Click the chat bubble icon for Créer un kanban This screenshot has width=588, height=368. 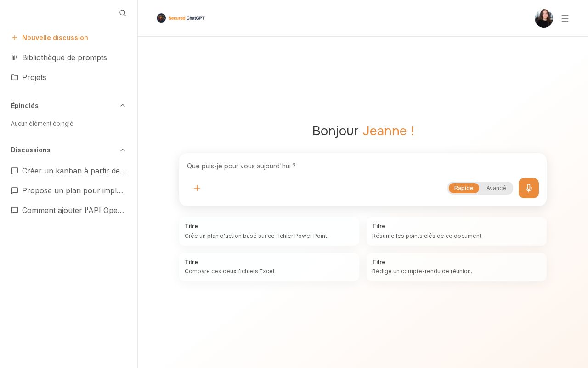click(15, 171)
